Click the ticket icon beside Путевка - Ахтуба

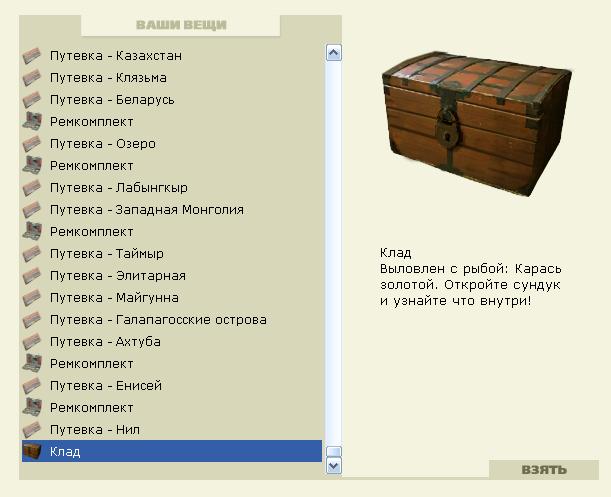pos(32,342)
